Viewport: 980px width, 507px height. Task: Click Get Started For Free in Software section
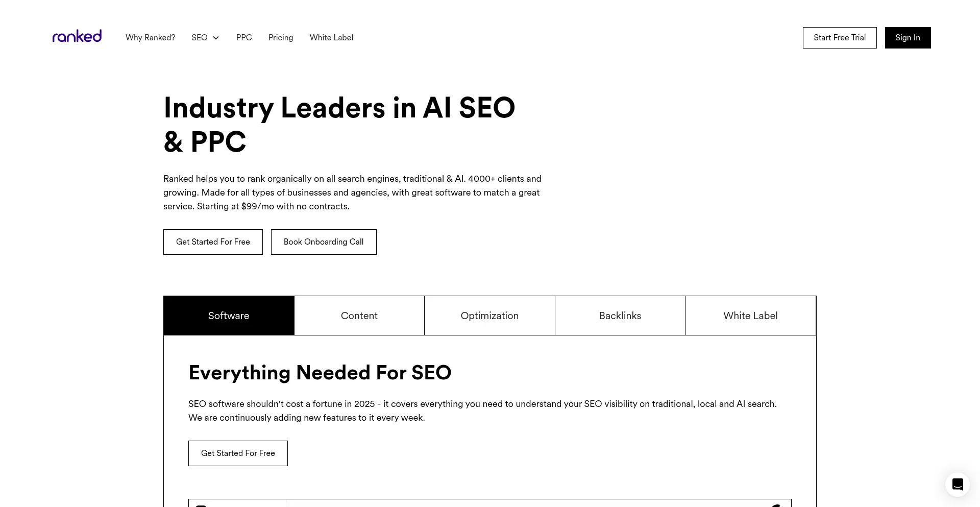pyautogui.click(x=238, y=453)
